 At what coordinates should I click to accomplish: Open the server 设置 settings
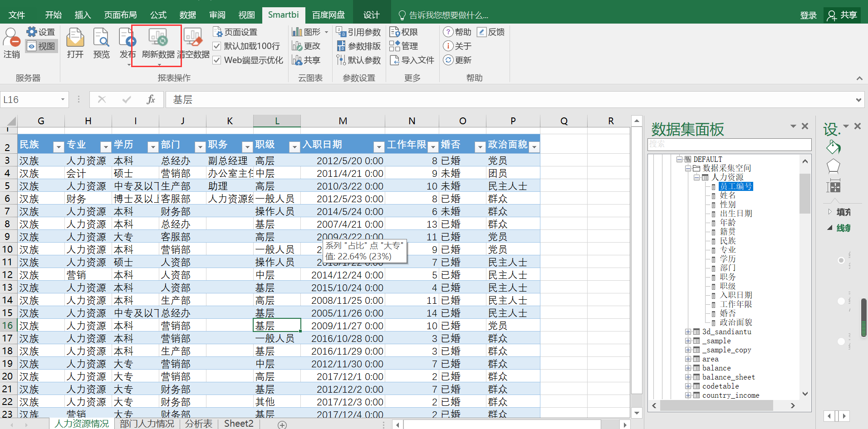tap(41, 32)
